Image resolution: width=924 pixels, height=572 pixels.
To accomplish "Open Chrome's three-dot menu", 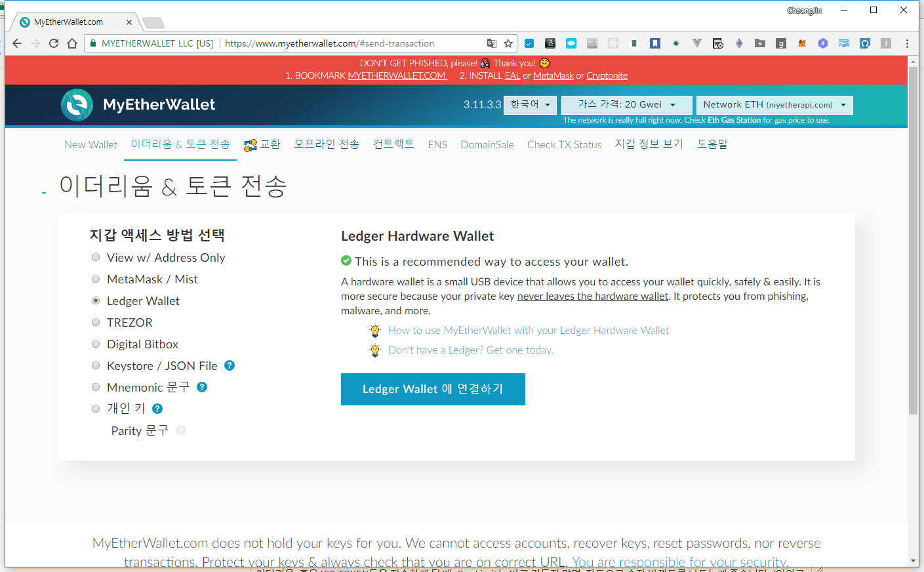I will (x=907, y=43).
